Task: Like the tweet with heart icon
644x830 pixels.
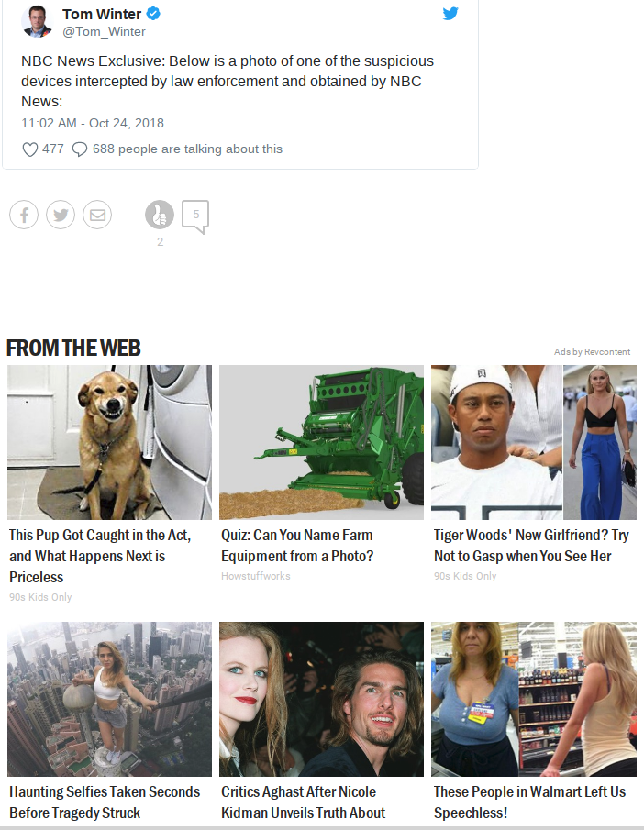Action: pyautogui.click(x=29, y=149)
